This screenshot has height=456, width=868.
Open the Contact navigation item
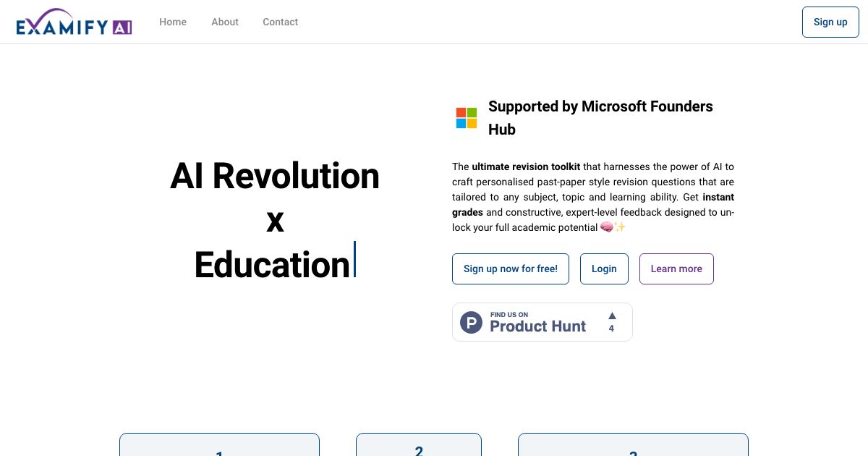click(280, 22)
